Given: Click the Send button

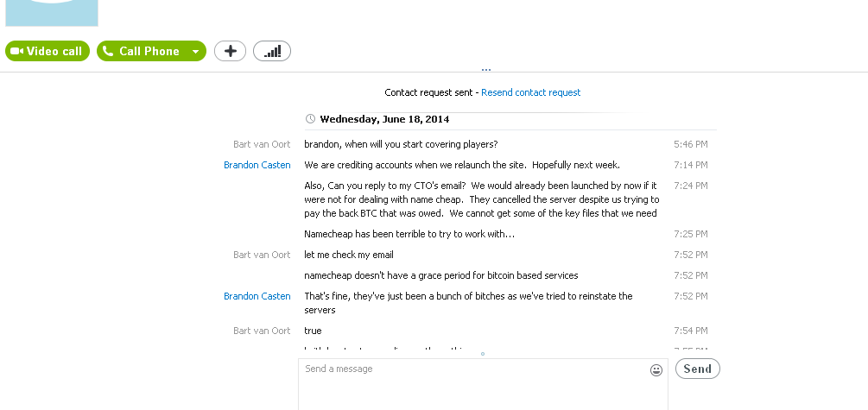Looking at the screenshot, I should [x=698, y=369].
